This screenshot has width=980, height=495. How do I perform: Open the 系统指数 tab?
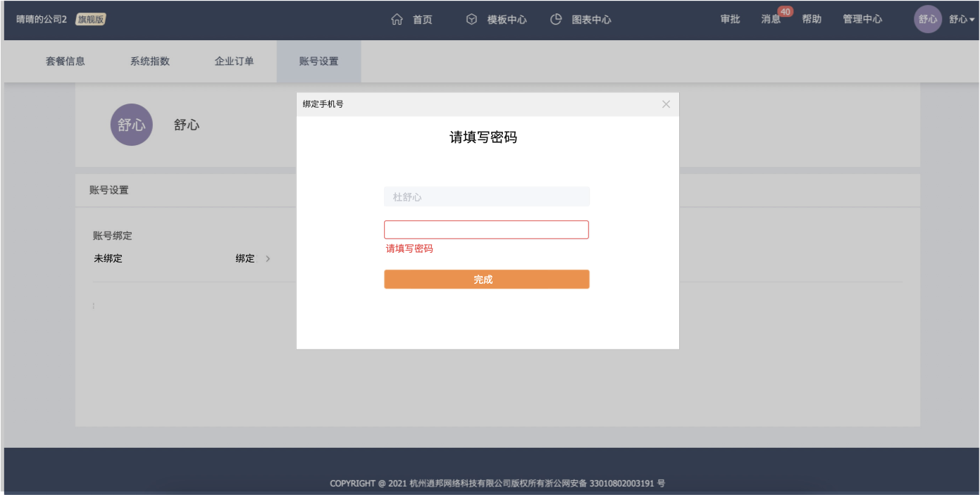click(150, 61)
